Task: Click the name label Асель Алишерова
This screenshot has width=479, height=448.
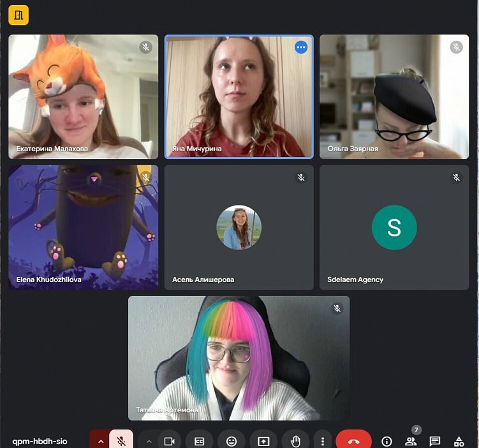Action: point(203,280)
